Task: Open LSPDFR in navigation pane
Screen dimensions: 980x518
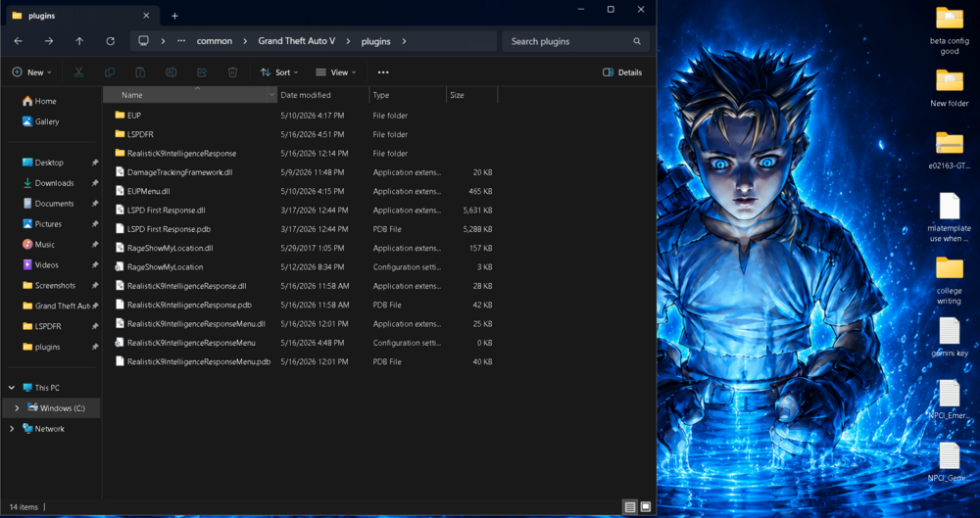Action: click(42, 326)
